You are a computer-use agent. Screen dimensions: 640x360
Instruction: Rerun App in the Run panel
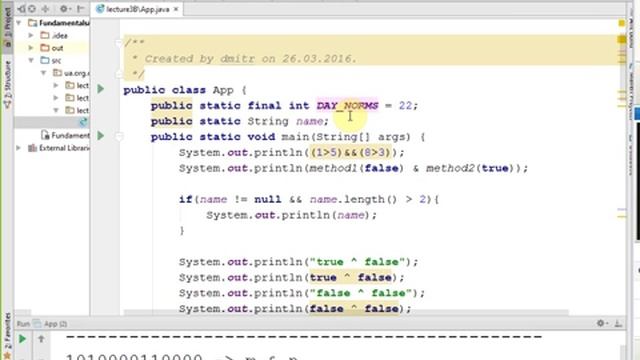22,339
